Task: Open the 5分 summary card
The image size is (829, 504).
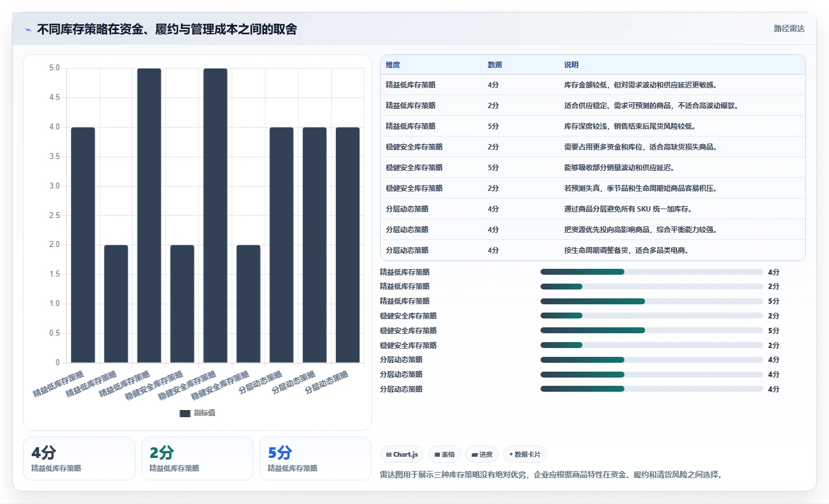Action: [x=316, y=459]
